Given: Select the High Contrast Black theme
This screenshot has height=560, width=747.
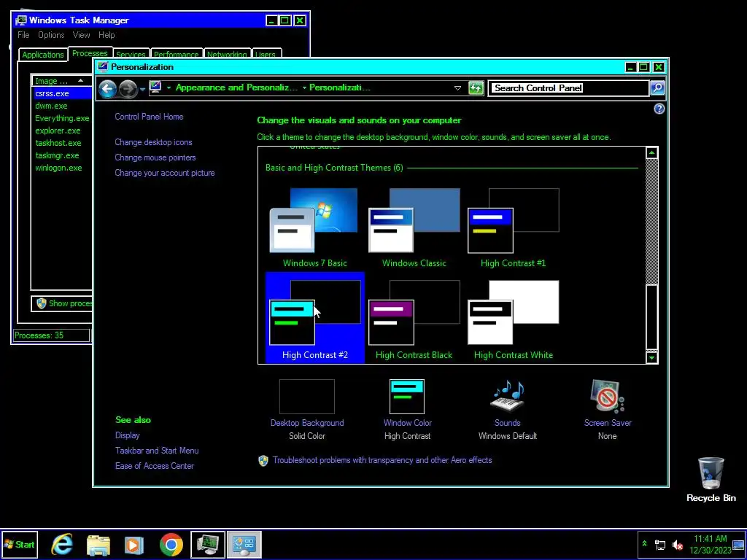Looking at the screenshot, I should [414, 318].
